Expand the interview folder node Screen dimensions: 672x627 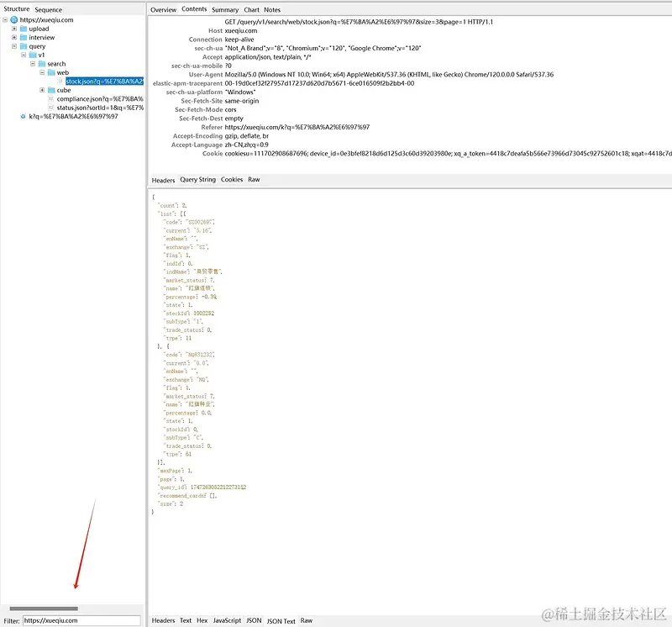click(x=14, y=37)
